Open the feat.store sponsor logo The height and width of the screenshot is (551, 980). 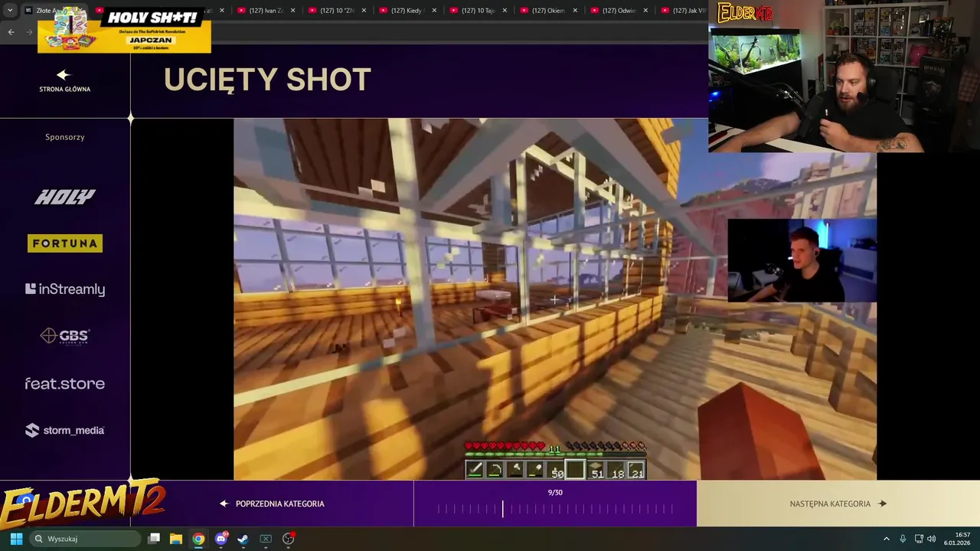coord(65,383)
